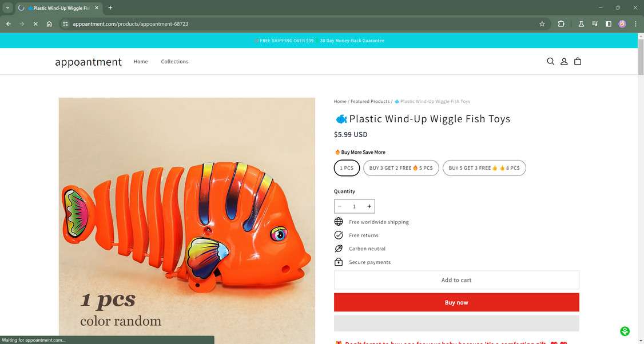Click the Featured Products breadcrumb link

click(x=370, y=102)
